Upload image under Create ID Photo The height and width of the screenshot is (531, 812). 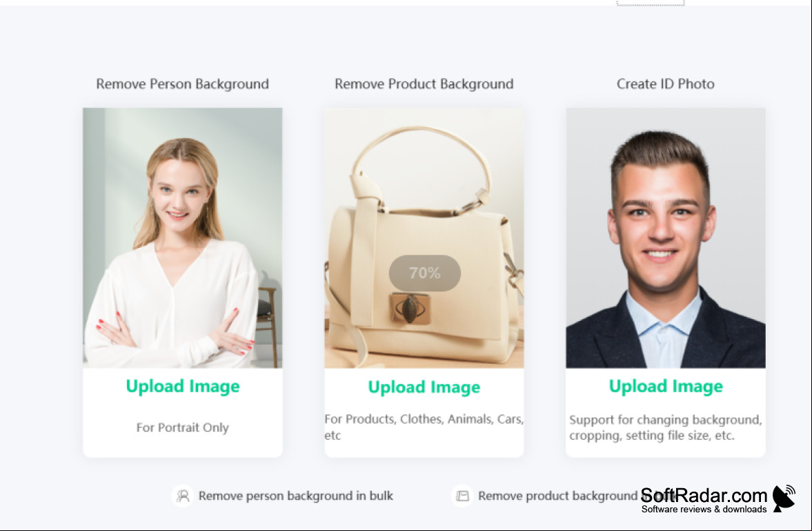pyautogui.click(x=666, y=386)
